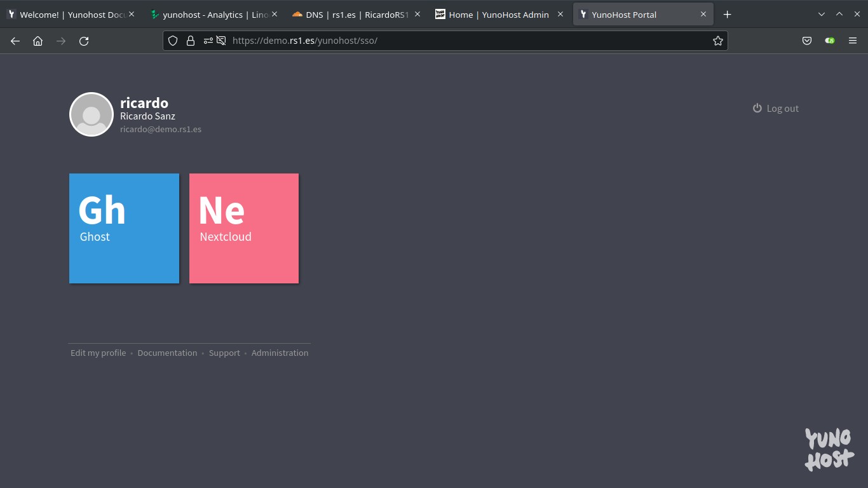Image resolution: width=868 pixels, height=488 pixels.
Task: Open the browser home page
Action: click(x=38, y=41)
